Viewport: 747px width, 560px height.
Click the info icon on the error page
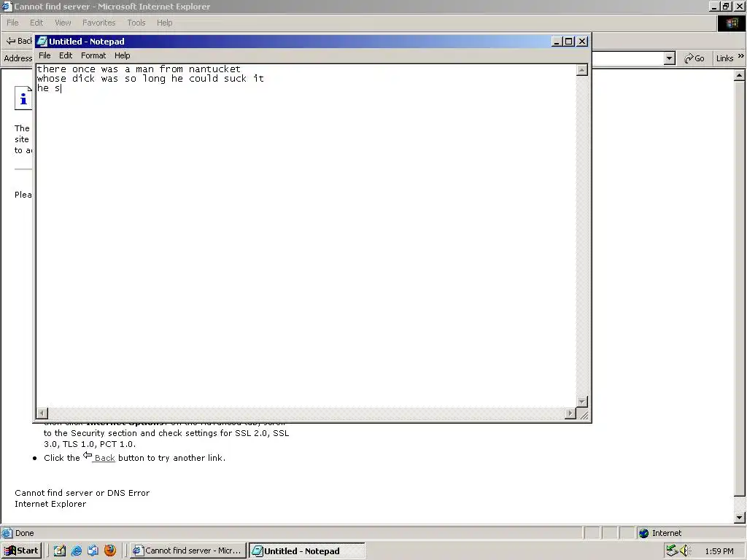tap(23, 98)
